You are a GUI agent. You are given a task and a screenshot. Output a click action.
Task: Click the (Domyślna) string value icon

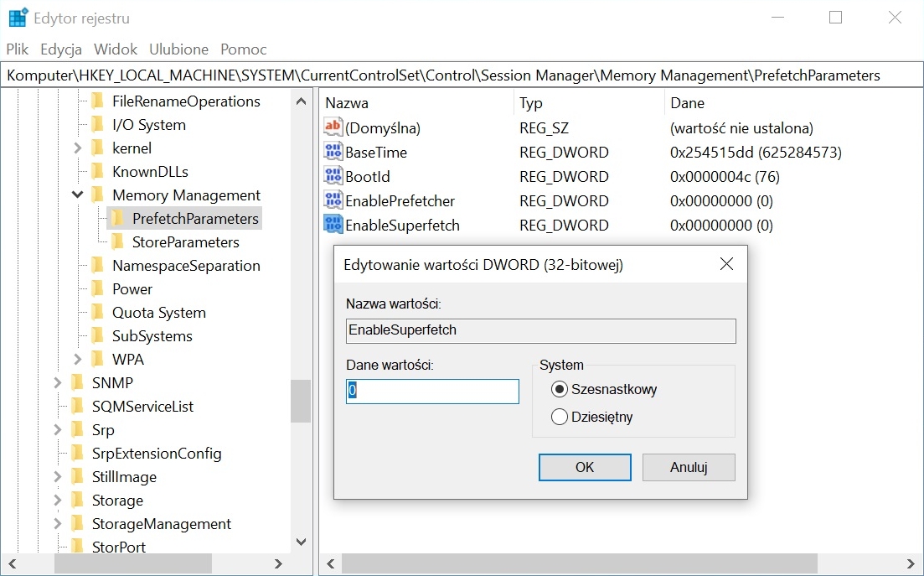pyautogui.click(x=333, y=128)
